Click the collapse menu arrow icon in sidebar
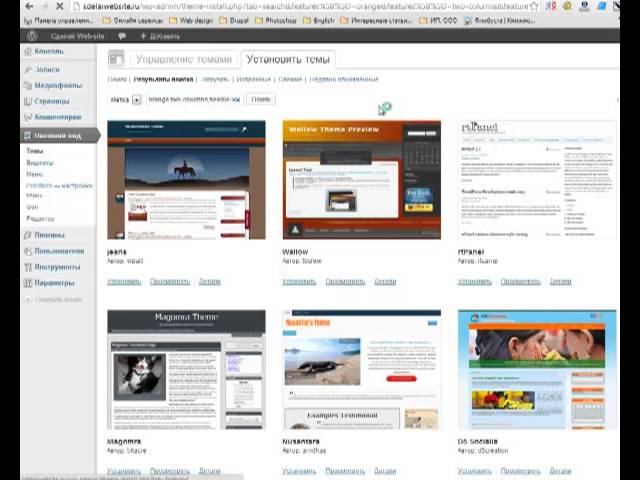 click(28, 300)
